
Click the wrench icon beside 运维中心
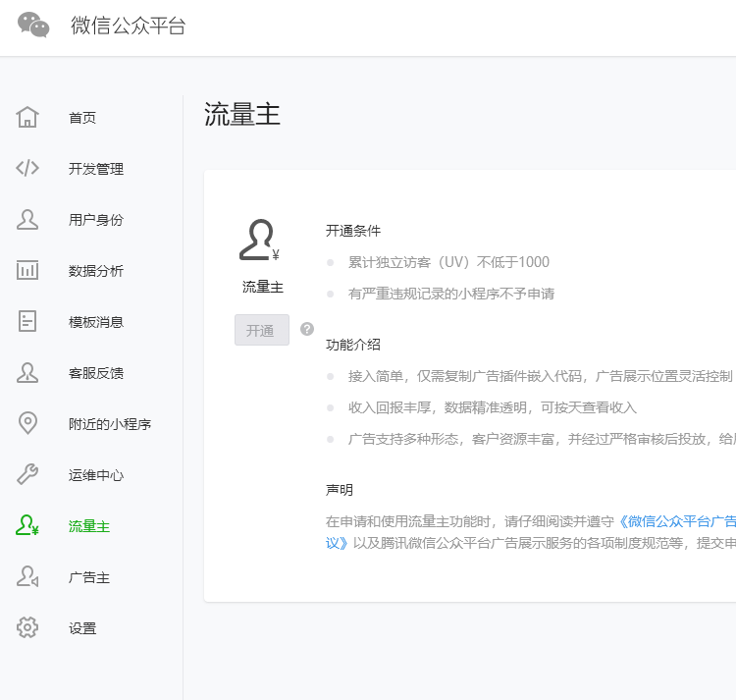pyautogui.click(x=27, y=474)
